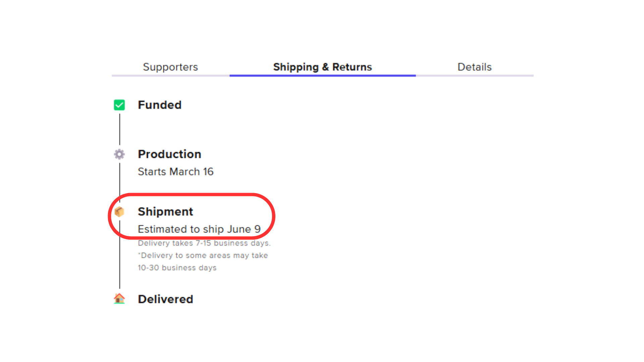
Task: Open the Details tab
Action: coord(475,67)
